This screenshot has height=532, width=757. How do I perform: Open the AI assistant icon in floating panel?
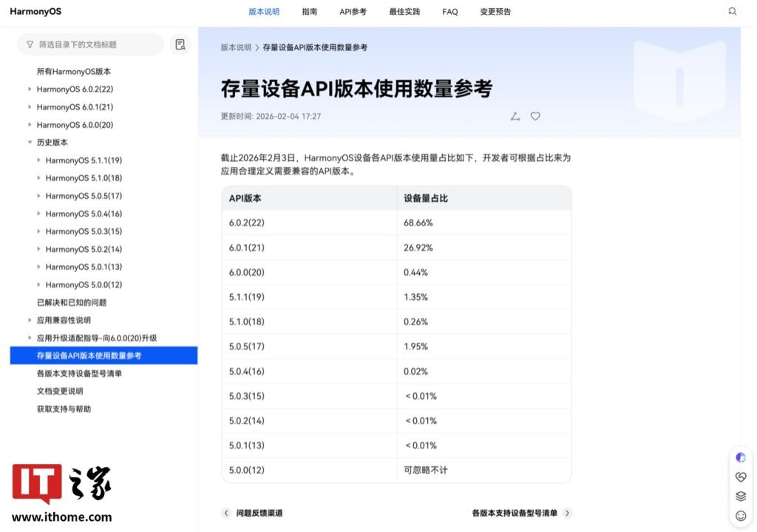(x=741, y=457)
